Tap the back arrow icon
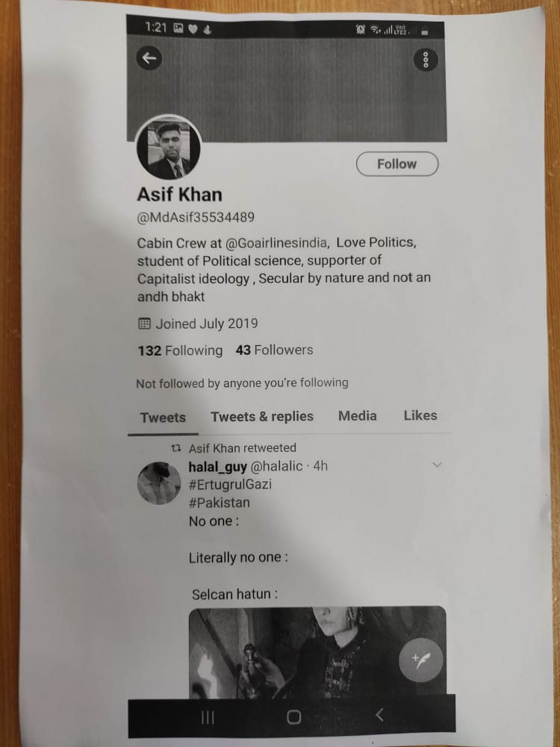 pyautogui.click(x=149, y=58)
